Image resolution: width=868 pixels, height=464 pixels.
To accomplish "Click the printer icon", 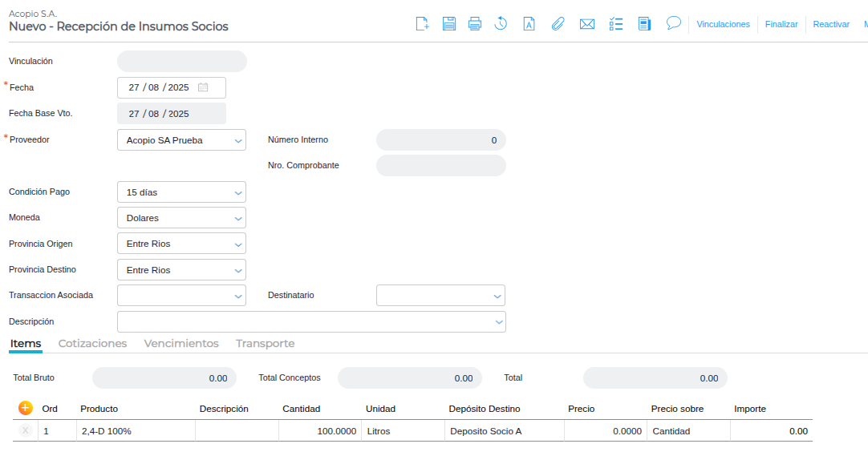I will click(x=475, y=24).
